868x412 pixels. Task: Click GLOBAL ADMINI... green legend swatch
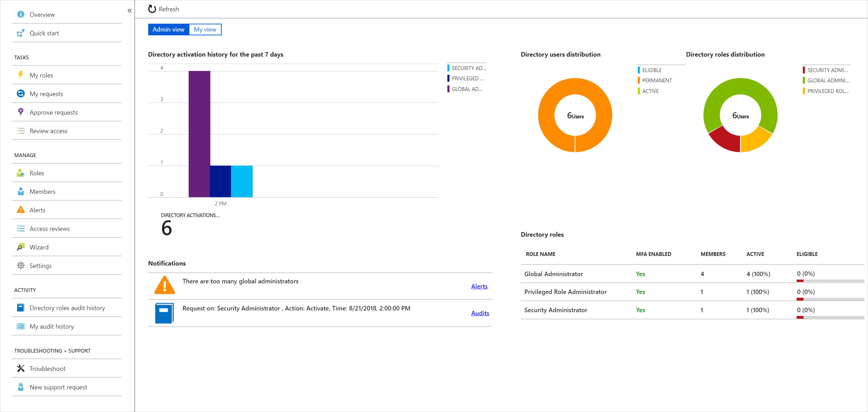[804, 80]
